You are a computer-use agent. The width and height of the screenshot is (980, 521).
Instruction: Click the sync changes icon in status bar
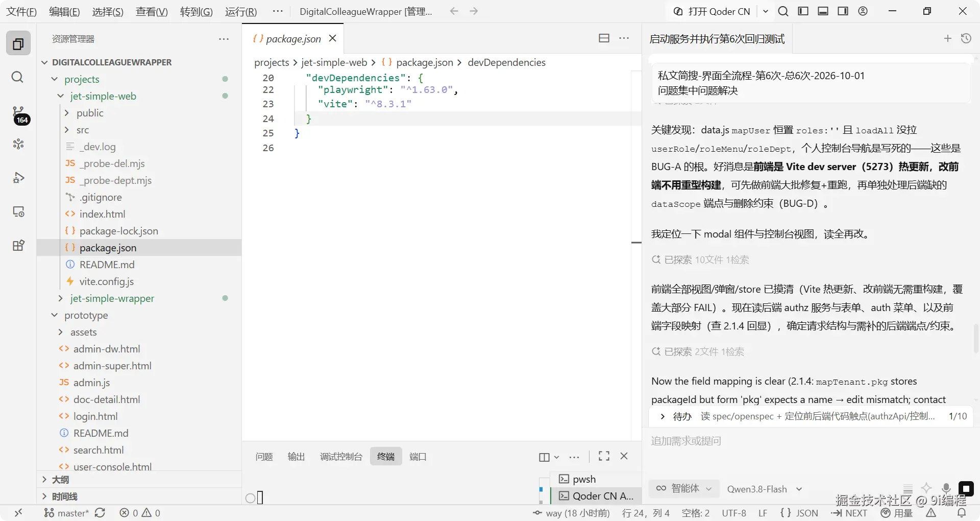100,513
